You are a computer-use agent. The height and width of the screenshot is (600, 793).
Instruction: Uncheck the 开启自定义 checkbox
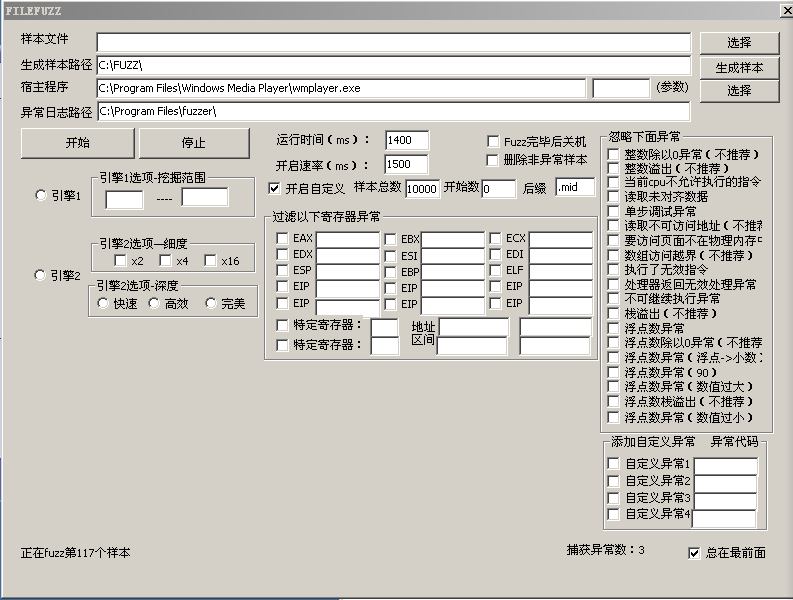click(x=275, y=188)
